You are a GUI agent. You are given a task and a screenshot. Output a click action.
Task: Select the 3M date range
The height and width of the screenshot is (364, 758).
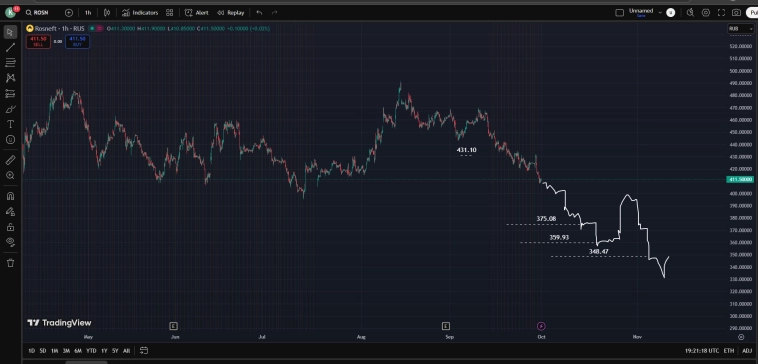[66, 350]
